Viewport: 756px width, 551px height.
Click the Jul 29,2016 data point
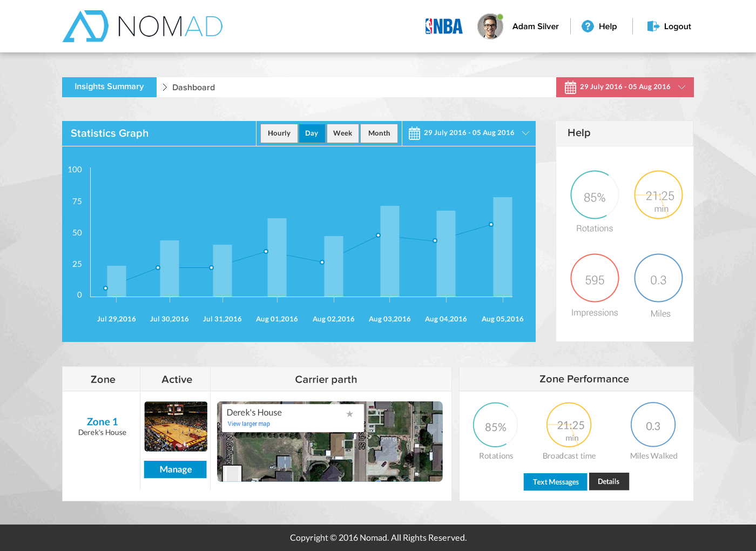(105, 288)
